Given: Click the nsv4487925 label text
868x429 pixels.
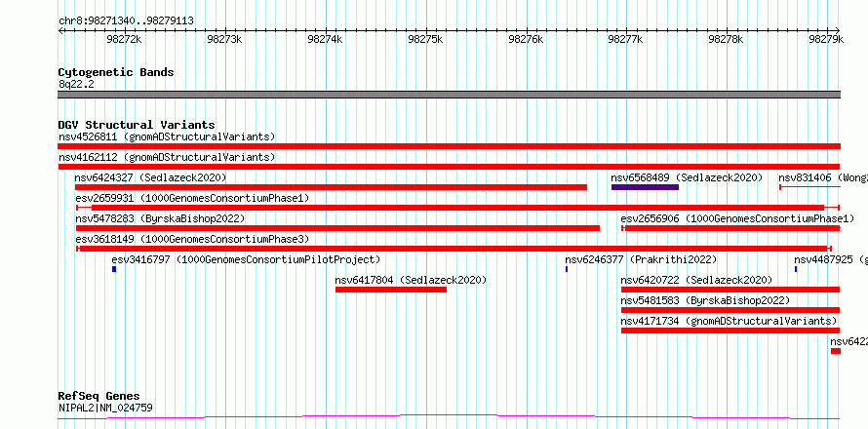Looking at the screenshot, I should [x=831, y=259].
